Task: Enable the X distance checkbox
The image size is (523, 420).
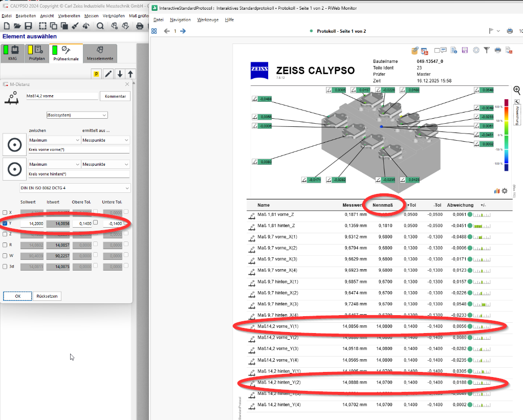Action: [5, 212]
